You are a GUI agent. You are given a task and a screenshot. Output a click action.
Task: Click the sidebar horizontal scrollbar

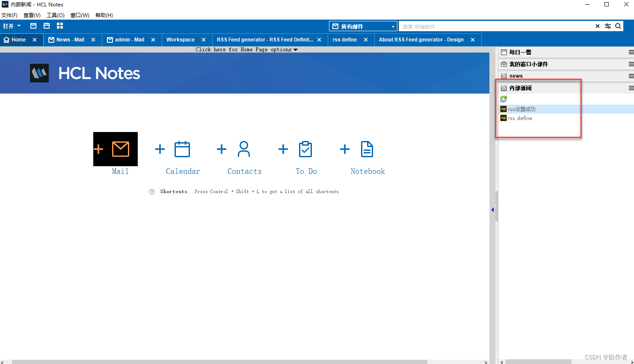[x=538, y=362]
